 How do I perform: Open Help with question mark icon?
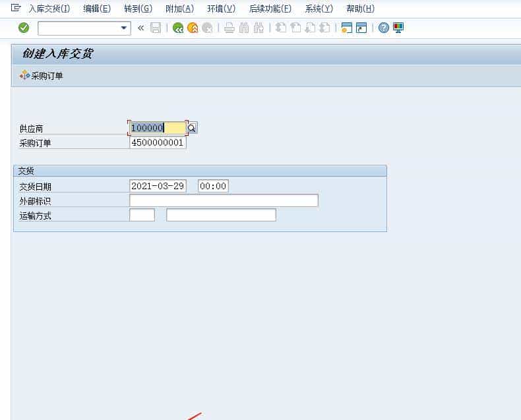coord(383,28)
